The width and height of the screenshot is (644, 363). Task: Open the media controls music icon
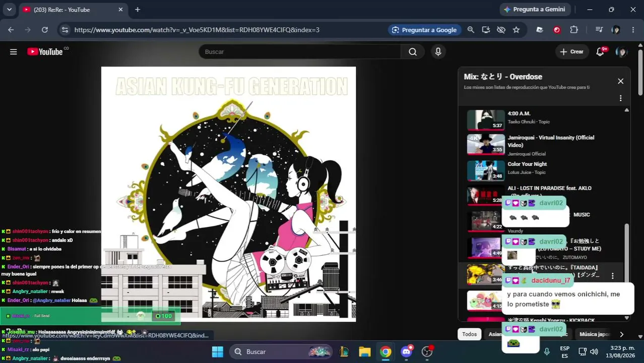[599, 30]
